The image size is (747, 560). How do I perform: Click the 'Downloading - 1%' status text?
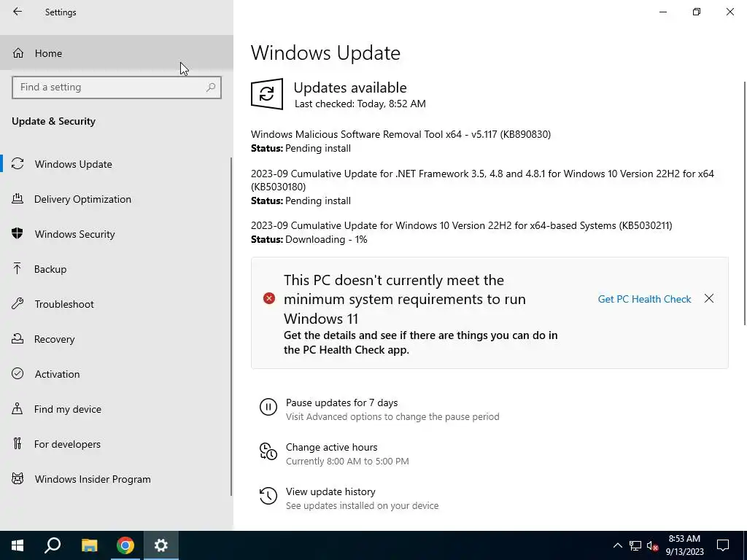pyautogui.click(x=326, y=239)
